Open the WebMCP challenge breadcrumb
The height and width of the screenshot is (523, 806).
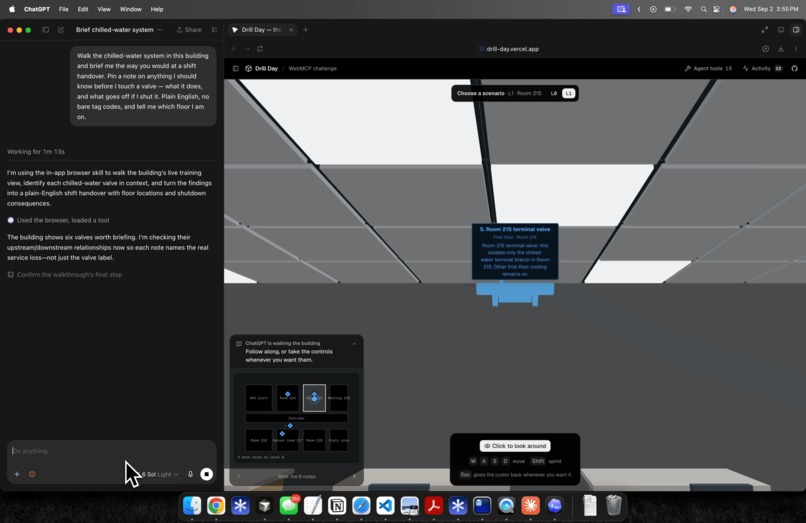(x=313, y=68)
